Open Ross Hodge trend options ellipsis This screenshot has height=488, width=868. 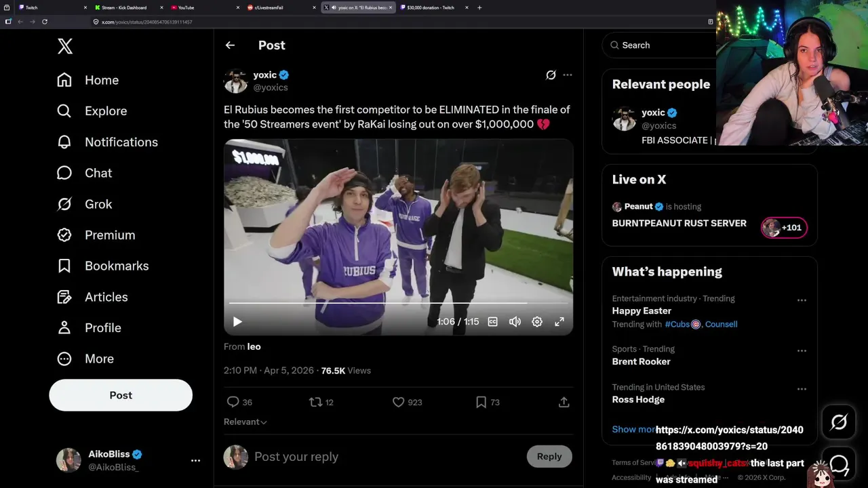tap(802, 389)
